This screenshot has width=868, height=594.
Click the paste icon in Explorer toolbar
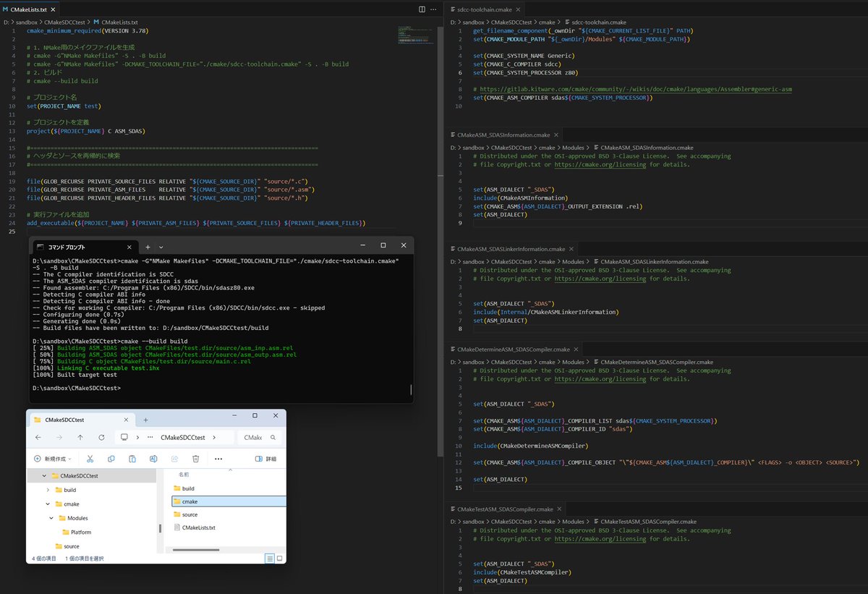pos(132,459)
